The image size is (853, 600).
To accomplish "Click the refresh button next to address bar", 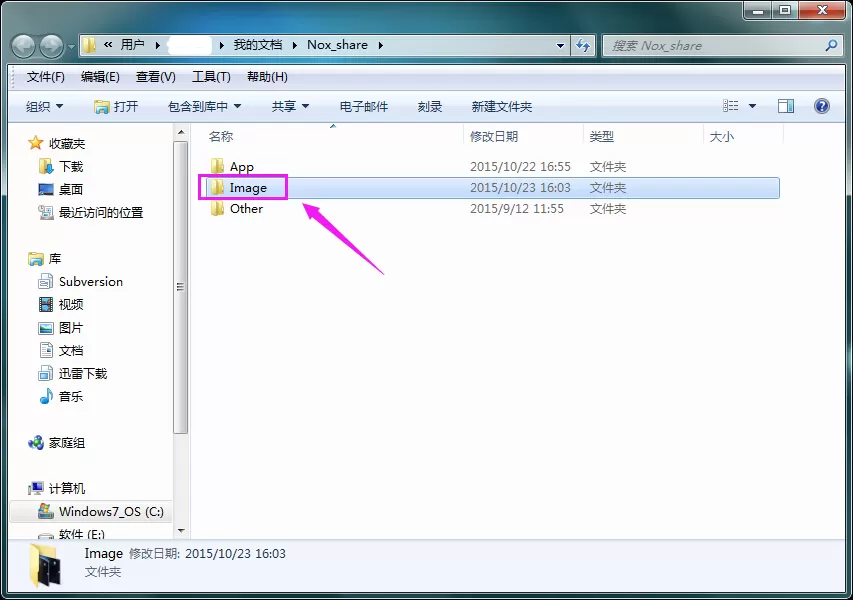I will pos(583,45).
